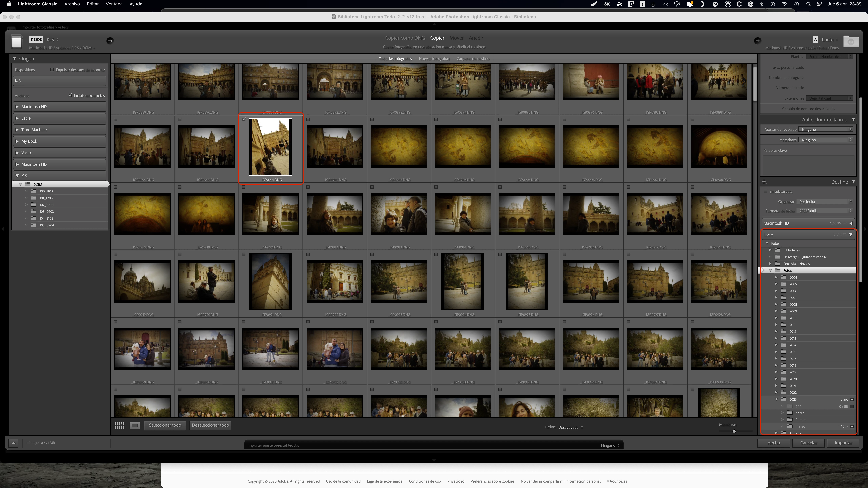Open macOS Spotlight search icon

808,4
